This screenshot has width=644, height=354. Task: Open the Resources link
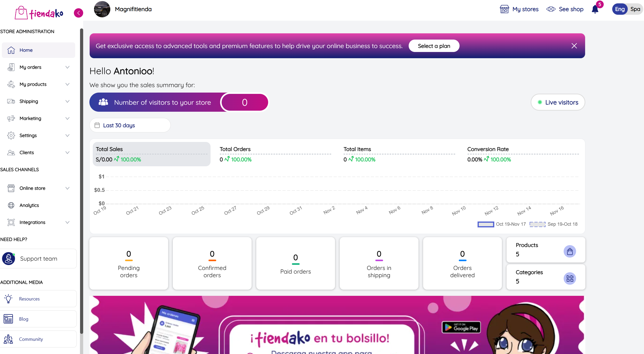coord(38,299)
